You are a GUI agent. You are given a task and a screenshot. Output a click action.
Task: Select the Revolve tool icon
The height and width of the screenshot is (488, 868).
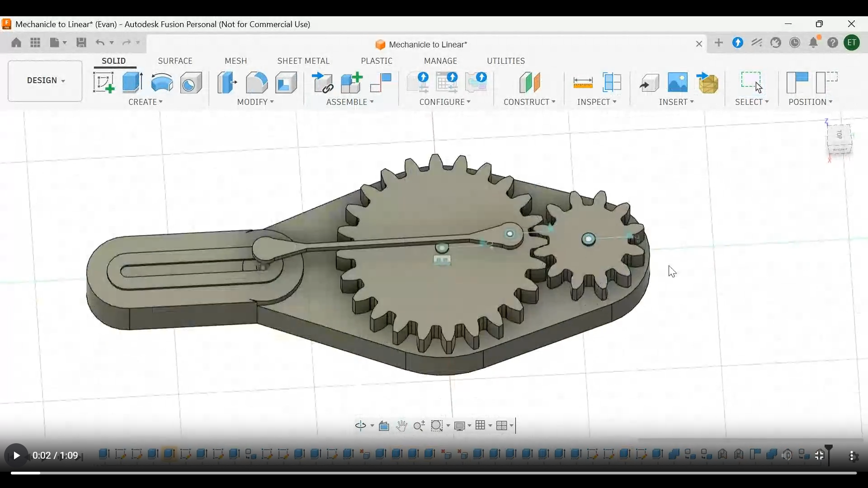tap(162, 83)
